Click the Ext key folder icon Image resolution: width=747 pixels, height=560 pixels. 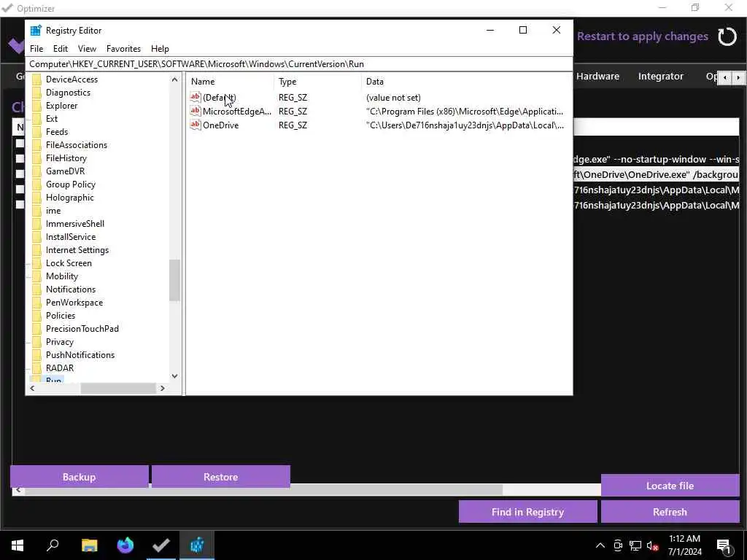36,119
